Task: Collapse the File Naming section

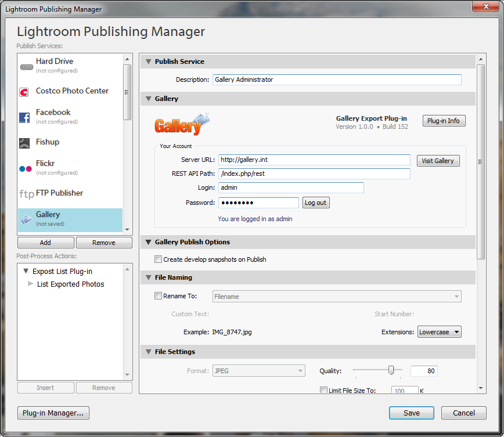Action: [x=149, y=277]
